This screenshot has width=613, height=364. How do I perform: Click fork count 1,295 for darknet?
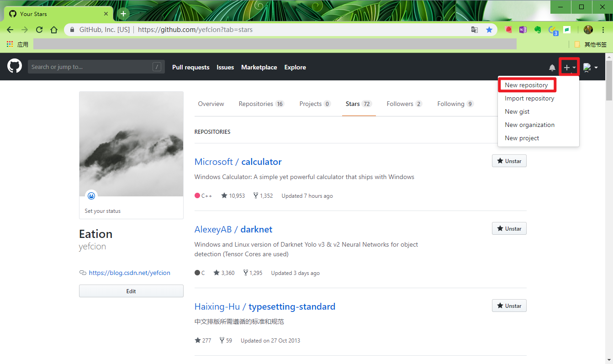[253, 273]
